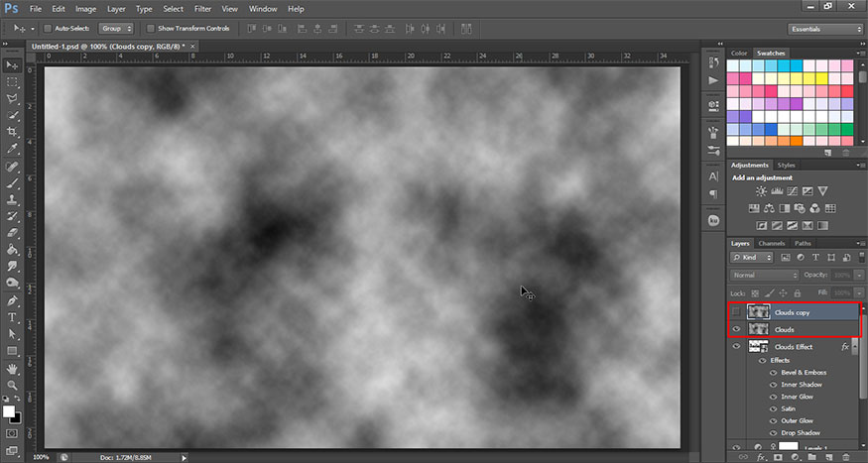
Task: Open the Styles panel tab
Action: point(787,165)
